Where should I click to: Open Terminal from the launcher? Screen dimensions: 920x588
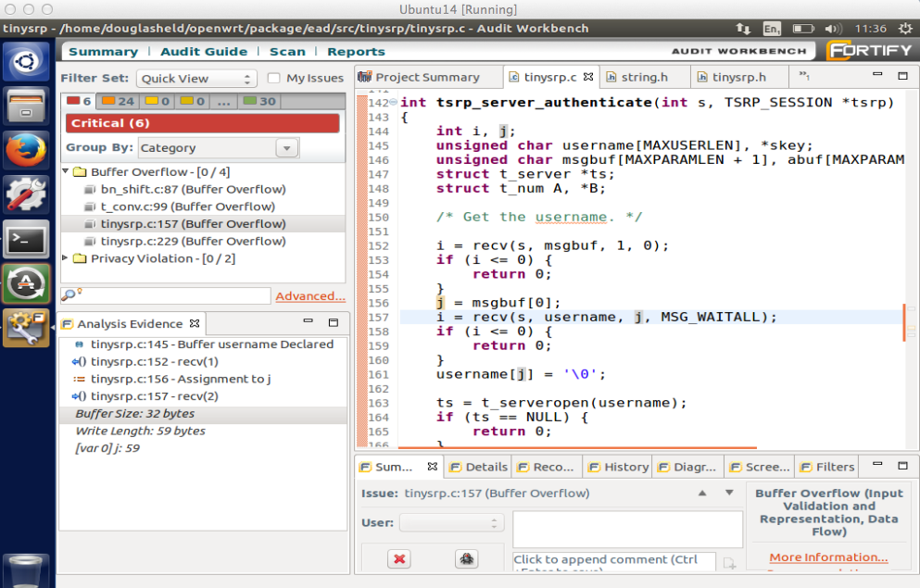pyautogui.click(x=26, y=240)
